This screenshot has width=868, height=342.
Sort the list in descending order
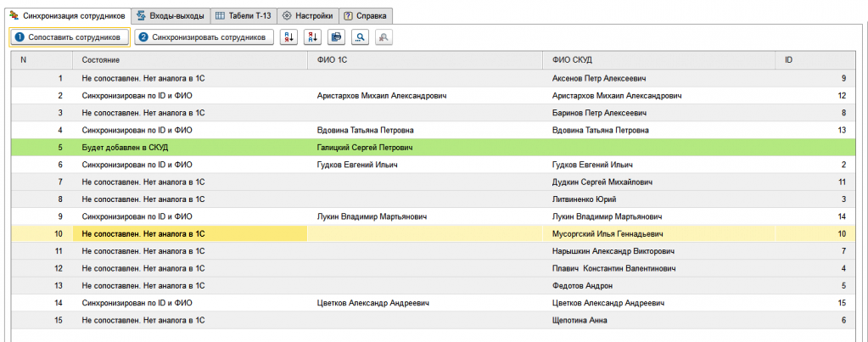point(313,37)
